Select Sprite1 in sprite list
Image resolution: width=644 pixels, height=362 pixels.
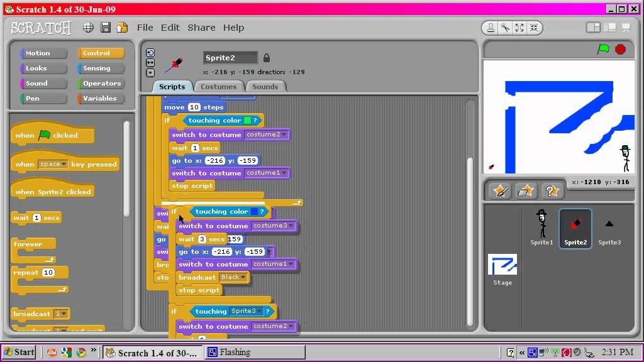[541, 229]
